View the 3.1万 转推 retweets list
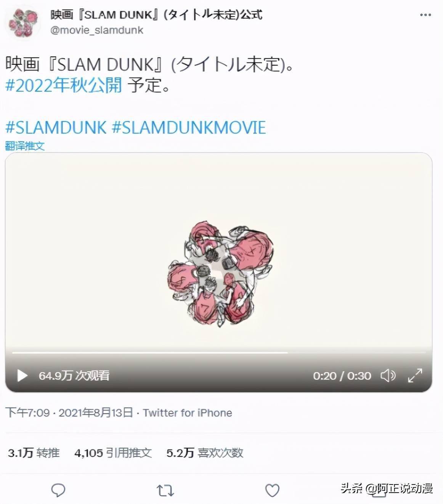The width and height of the screenshot is (443, 504). point(34,453)
